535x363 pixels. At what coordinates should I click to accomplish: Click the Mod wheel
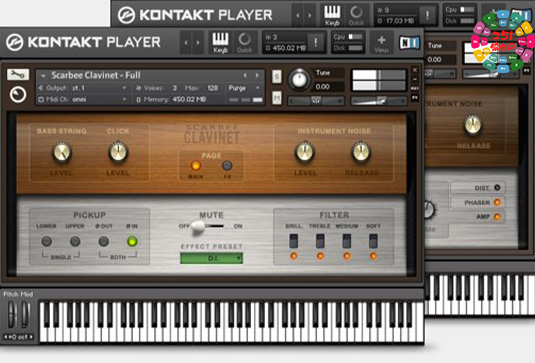pyautogui.click(x=26, y=315)
